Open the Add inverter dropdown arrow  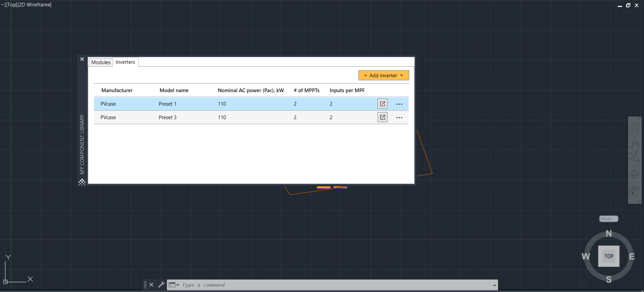pyautogui.click(x=402, y=75)
